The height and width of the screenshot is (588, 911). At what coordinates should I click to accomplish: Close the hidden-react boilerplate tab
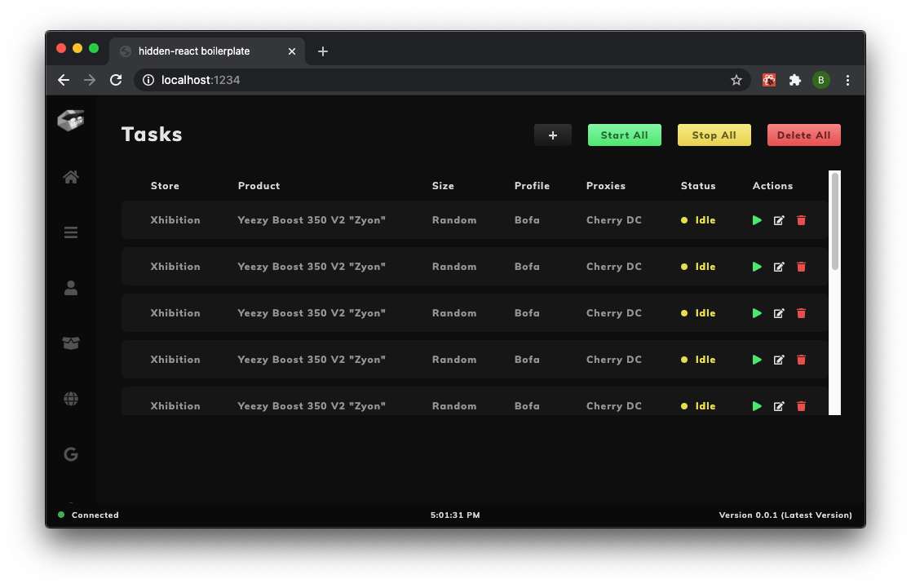[x=292, y=51]
